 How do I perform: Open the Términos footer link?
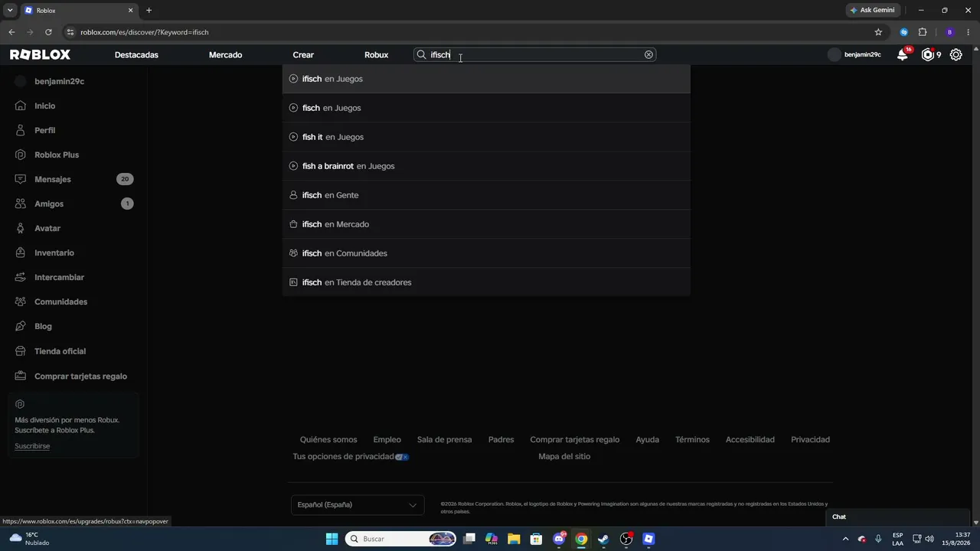tap(692, 440)
